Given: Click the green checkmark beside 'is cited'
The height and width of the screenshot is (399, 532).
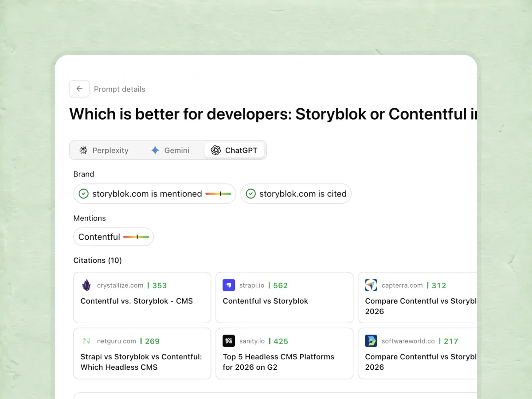Looking at the screenshot, I should [250, 194].
